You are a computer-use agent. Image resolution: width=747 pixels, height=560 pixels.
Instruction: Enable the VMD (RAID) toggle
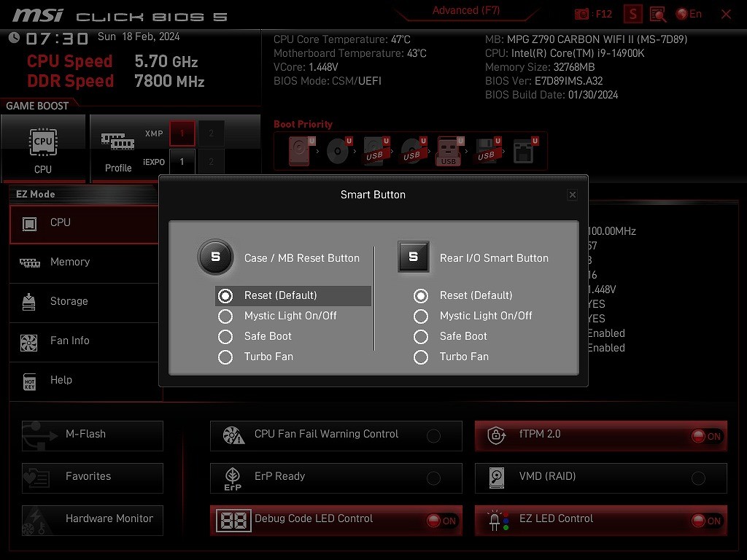(x=698, y=478)
